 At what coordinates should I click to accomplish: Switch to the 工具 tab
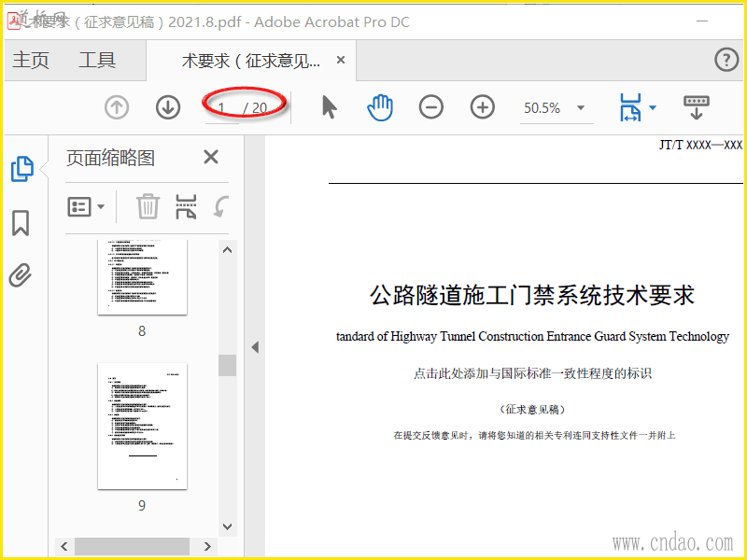point(97,61)
